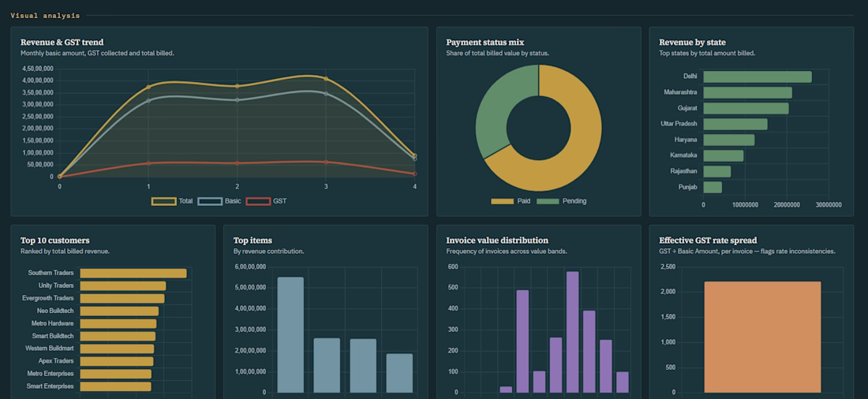Select the Unity Traders bar
Image resolution: width=868 pixels, height=399 pixels.
123,285
